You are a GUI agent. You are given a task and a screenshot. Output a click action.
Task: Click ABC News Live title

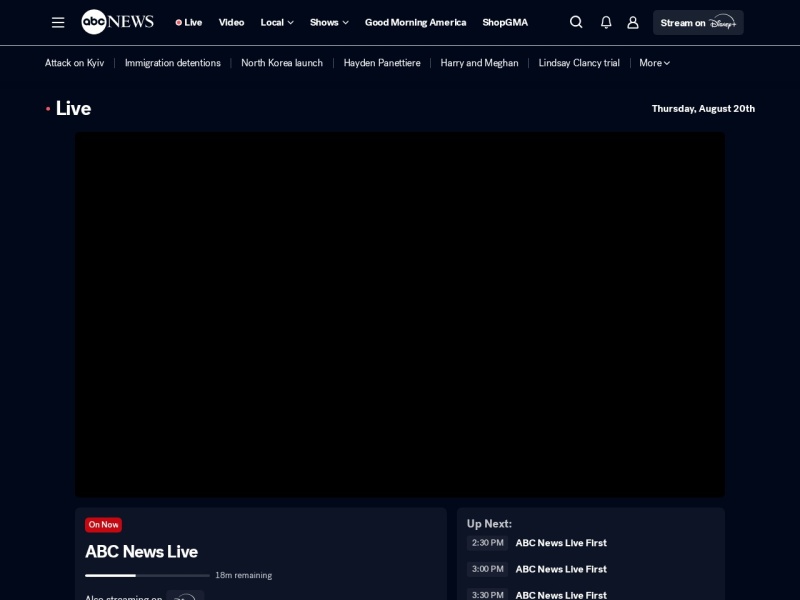pyautogui.click(x=141, y=552)
